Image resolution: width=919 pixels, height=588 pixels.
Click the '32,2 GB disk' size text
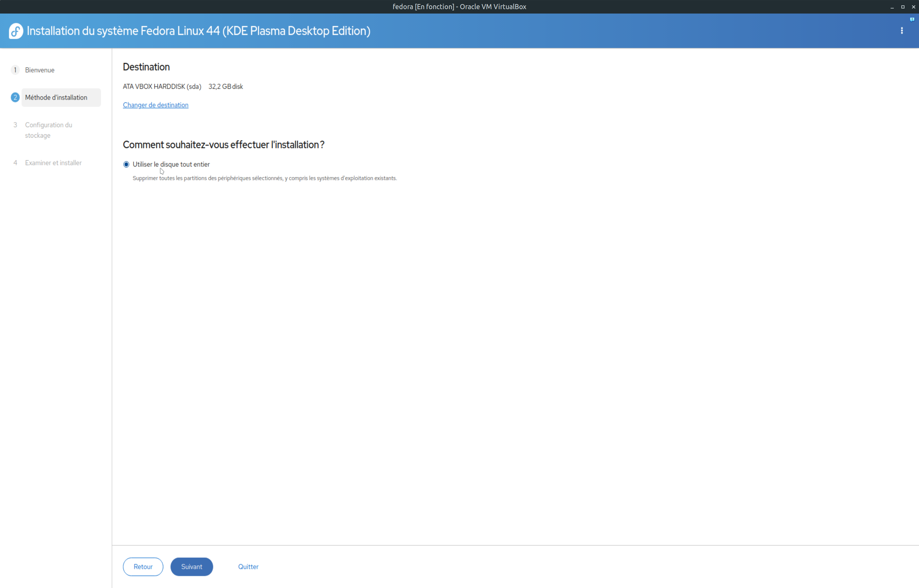[x=226, y=87]
